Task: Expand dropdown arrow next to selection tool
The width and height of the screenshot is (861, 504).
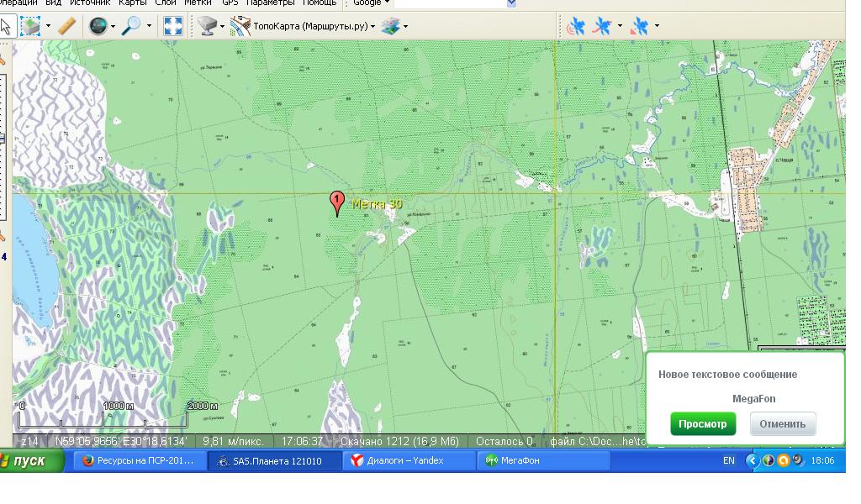Action: click(48, 27)
